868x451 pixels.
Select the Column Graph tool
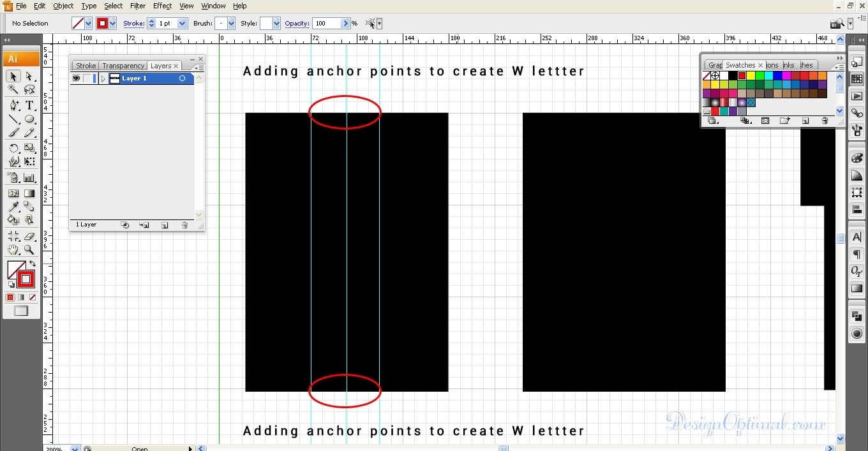(29, 178)
